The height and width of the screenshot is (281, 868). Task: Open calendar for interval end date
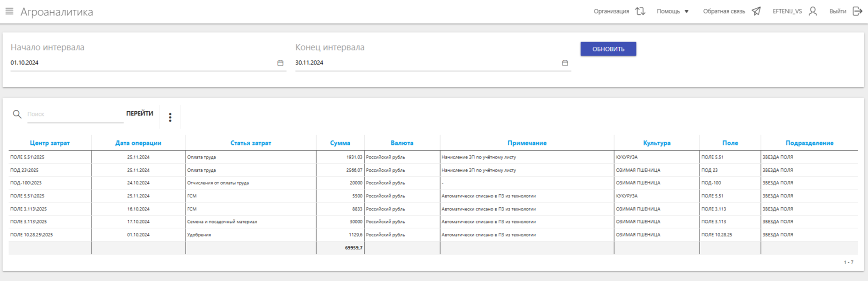point(565,63)
